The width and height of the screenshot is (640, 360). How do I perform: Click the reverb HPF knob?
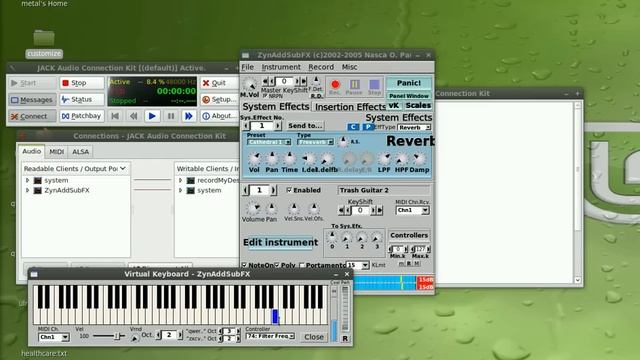pyautogui.click(x=401, y=158)
